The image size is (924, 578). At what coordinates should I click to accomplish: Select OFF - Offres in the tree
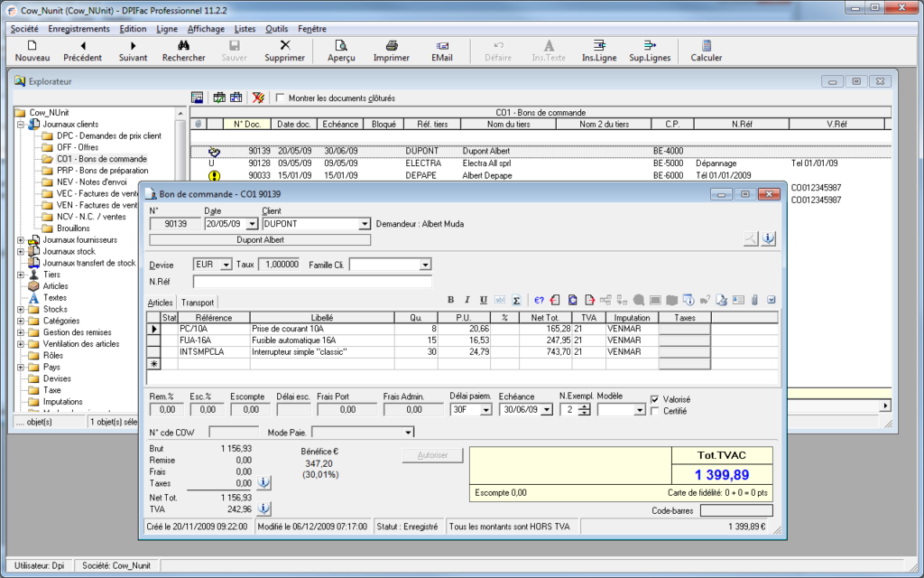tap(78, 147)
